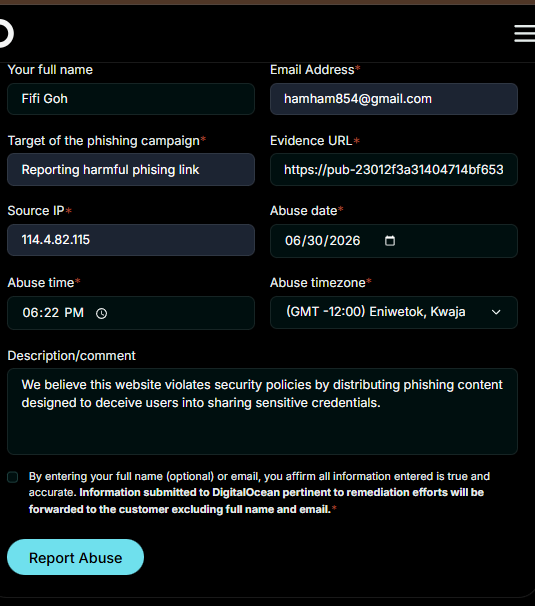The height and width of the screenshot is (606, 535).
Task: Click into the Source IP field
Action: (x=131, y=240)
